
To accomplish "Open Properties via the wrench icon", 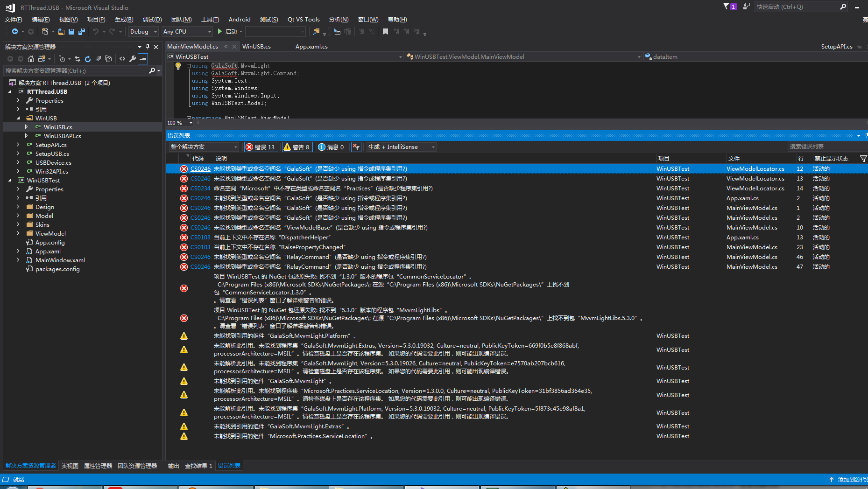I will [133, 59].
